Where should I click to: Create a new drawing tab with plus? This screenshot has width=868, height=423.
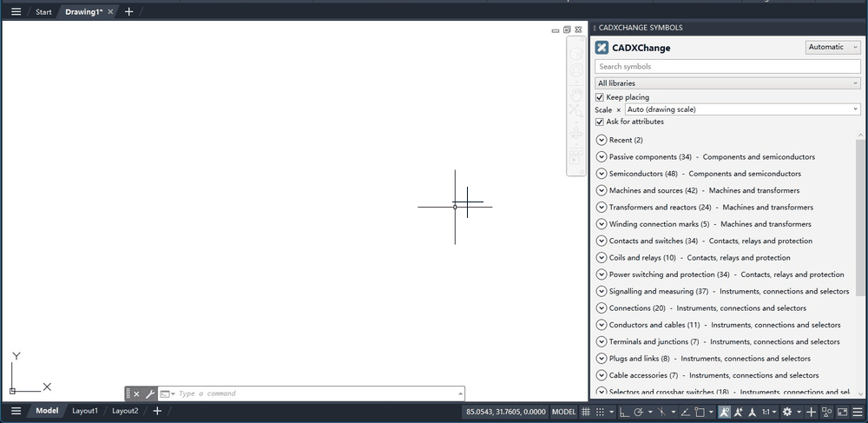pyautogui.click(x=129, y=11)
